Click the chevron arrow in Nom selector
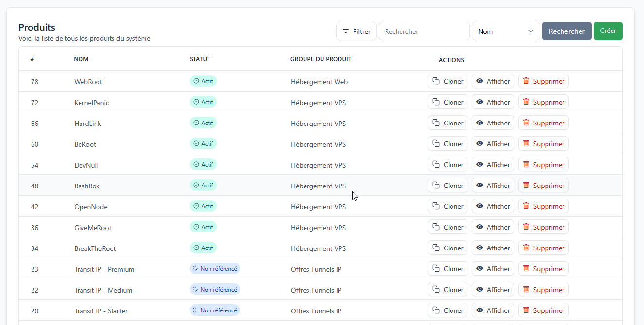Viewport: 644px width, 325px height. (x=531, y=31)
